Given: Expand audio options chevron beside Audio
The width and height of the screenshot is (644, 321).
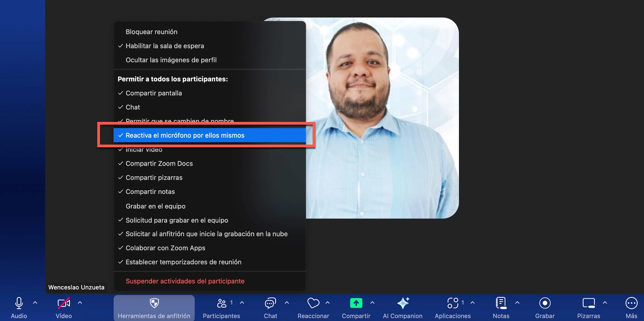Looking at the screenshot, I should coord(35,303).
